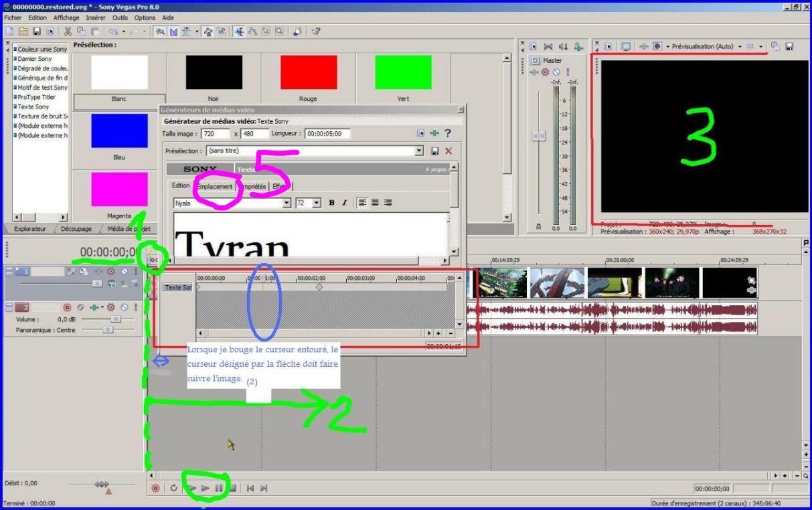
Task: Open Présélection (sans titre) dropdown
Action: pos(419,151)
